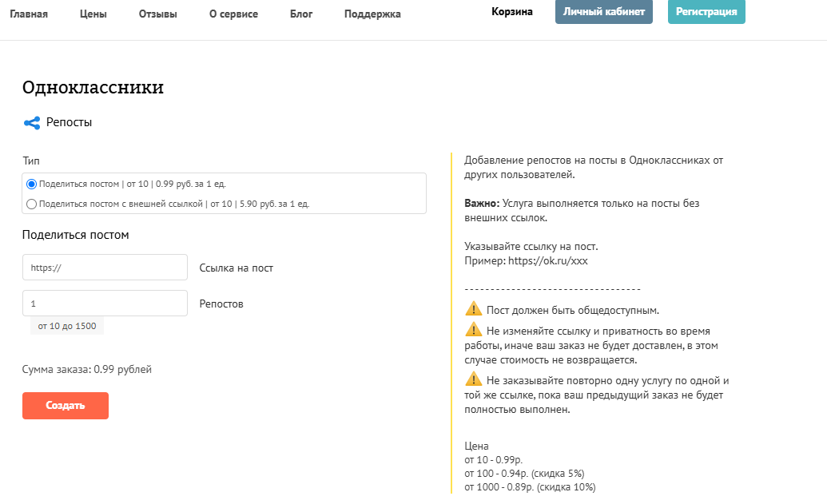Click the example 'https://ok.ru/xxx' text
The height and width of the screenshot is (504, 827).
pyautogui.click(x=548, y=260)
